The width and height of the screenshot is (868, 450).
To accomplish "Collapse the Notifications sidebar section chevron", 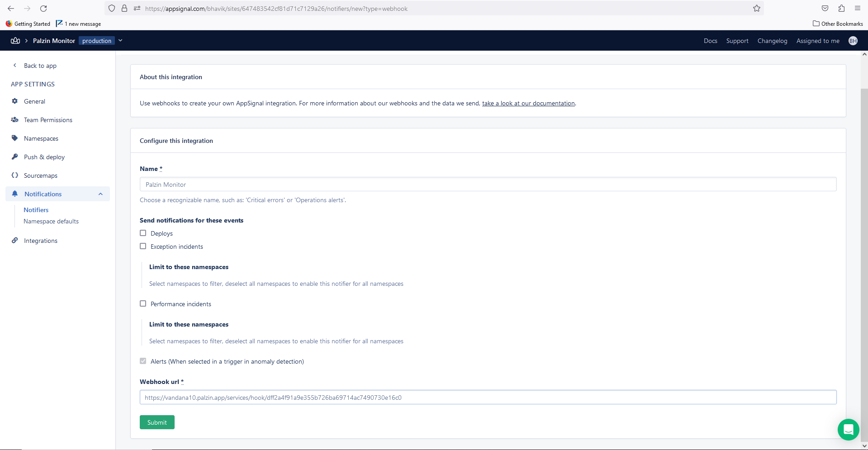I will click(100, 194).
